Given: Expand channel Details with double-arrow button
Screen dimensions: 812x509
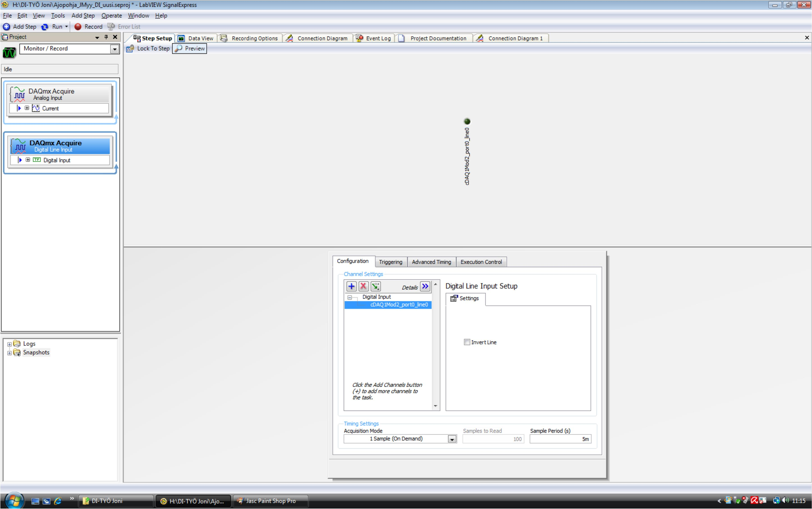Looking at the screenshot, I should (x=425, y=287).
